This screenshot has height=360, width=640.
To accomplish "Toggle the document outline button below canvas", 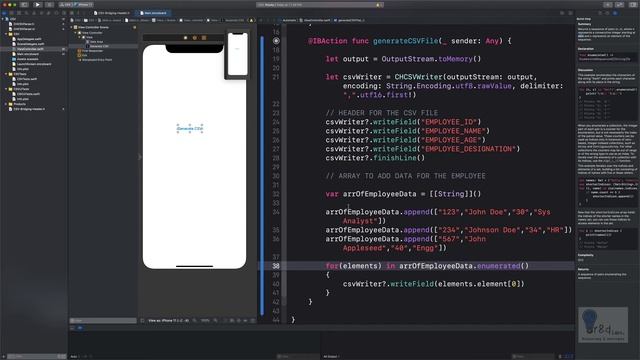I will click(142, 320).
